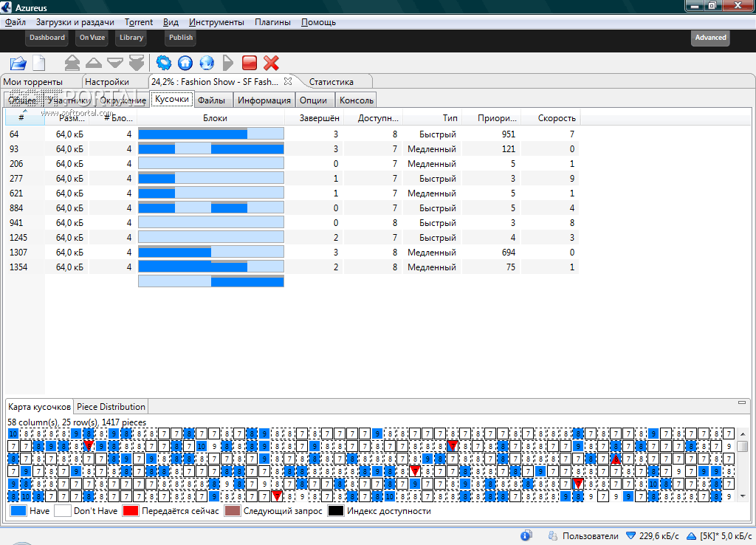Screen dimensions: 756x545
Task: Select the Файлы sub-tab
Action: (211, 100)
